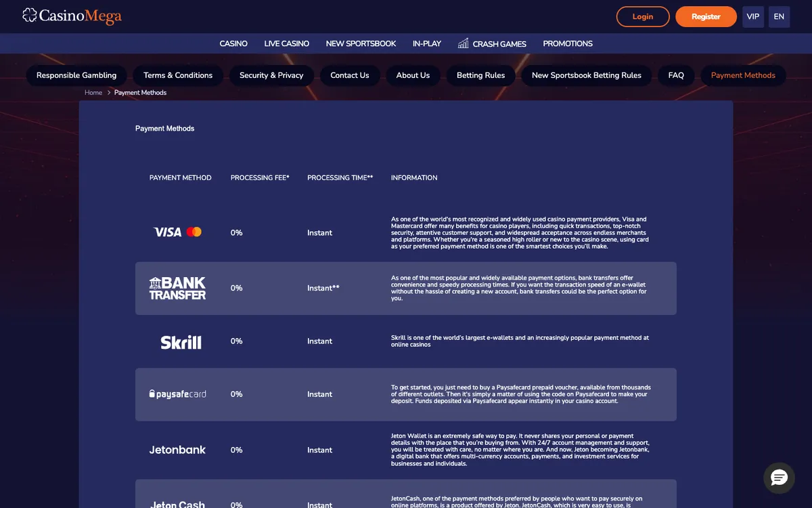
Task: Click the paysafecard logo
Action: point(177,394)
